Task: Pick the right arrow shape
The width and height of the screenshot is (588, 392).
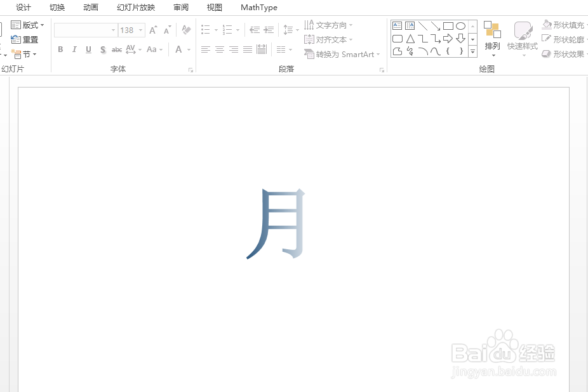Action: pyautogui.click(x=449, y=39)
